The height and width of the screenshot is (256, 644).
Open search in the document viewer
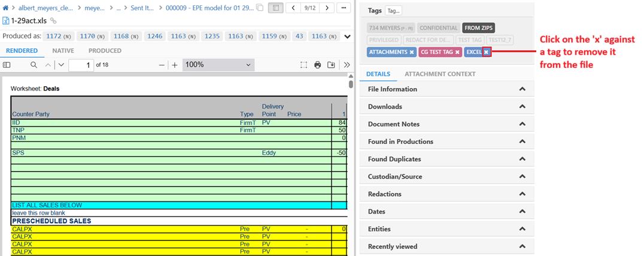click(x=34, y=65)
